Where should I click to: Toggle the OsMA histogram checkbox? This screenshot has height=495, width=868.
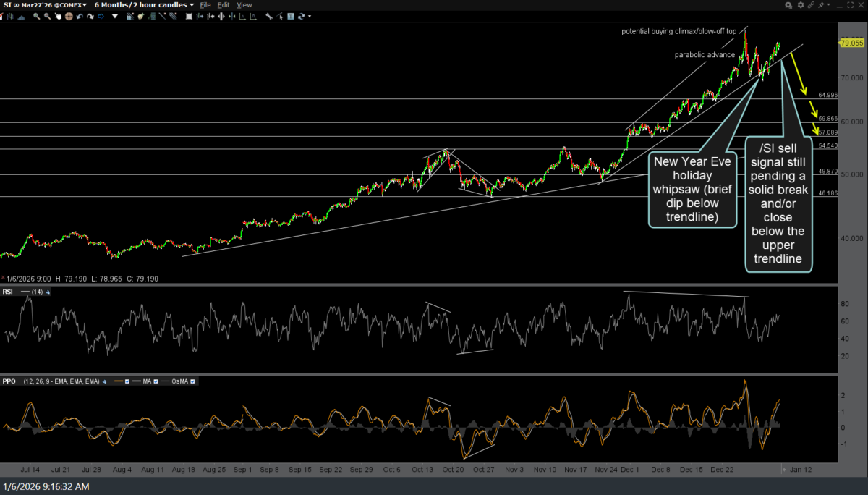(192, 381)
